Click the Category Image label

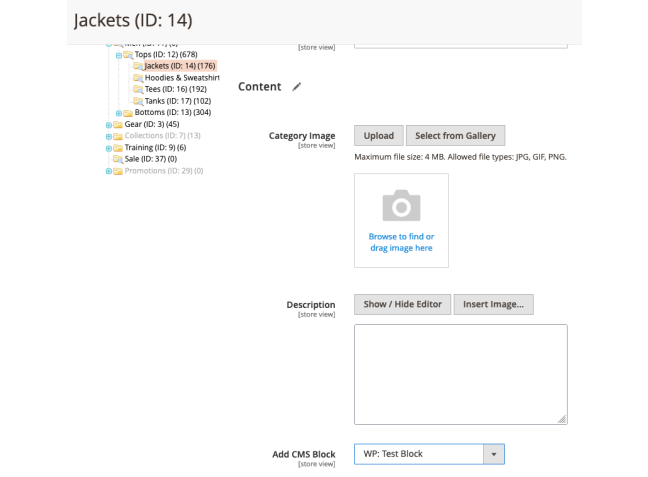[302, 136]
